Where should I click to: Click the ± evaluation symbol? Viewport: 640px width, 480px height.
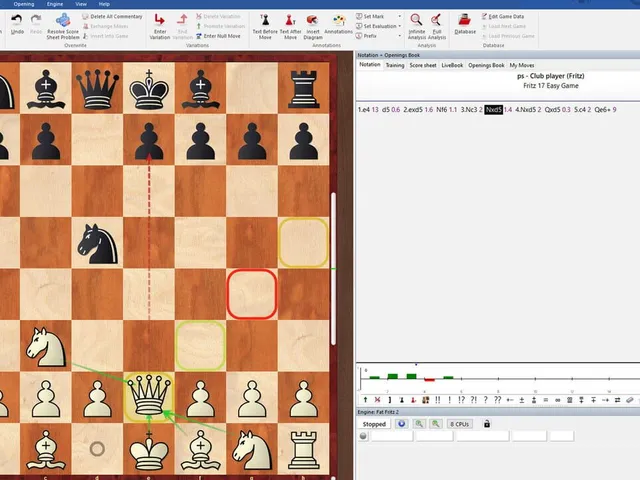(x=522, y=400)
